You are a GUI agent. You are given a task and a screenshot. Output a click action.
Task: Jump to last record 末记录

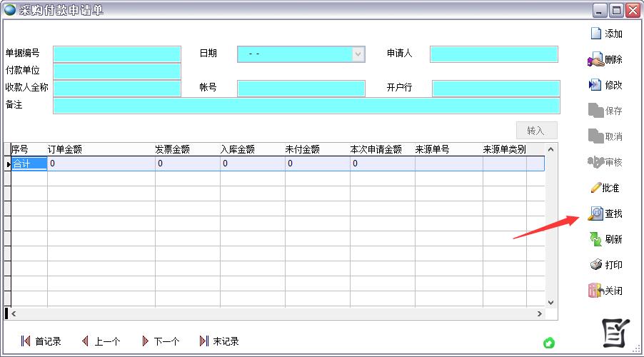[x=204, y=341]
